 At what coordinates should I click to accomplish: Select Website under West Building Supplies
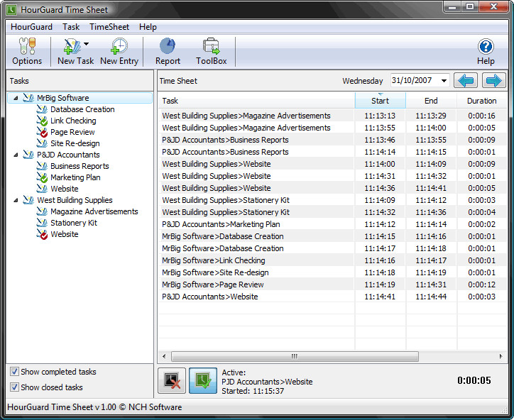tap(64, 234)
